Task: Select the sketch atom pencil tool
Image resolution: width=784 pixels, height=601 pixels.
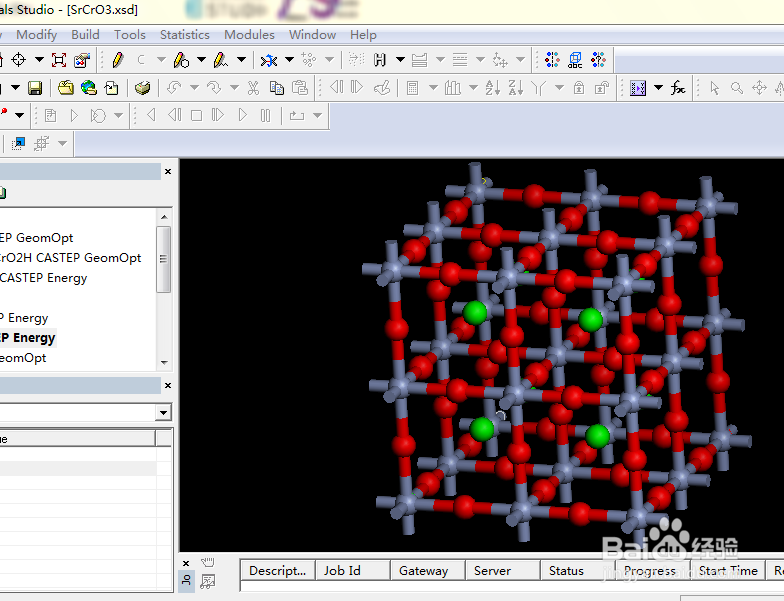Action: [x=118, y=60]
